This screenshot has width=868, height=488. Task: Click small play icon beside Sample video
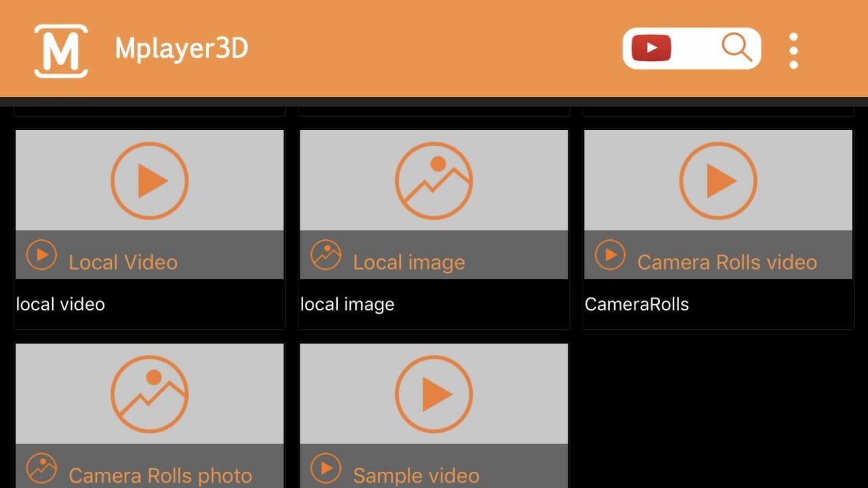click(326, 468)
